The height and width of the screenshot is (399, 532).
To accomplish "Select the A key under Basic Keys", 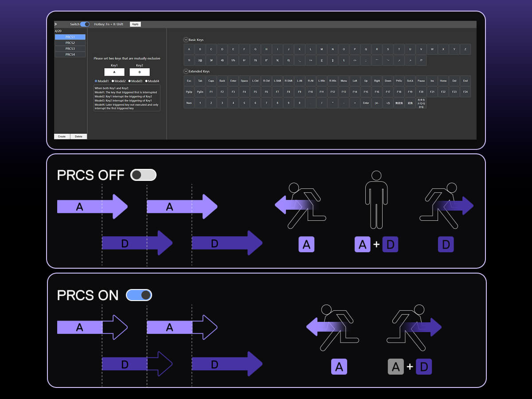I will [x=188, y=49].
